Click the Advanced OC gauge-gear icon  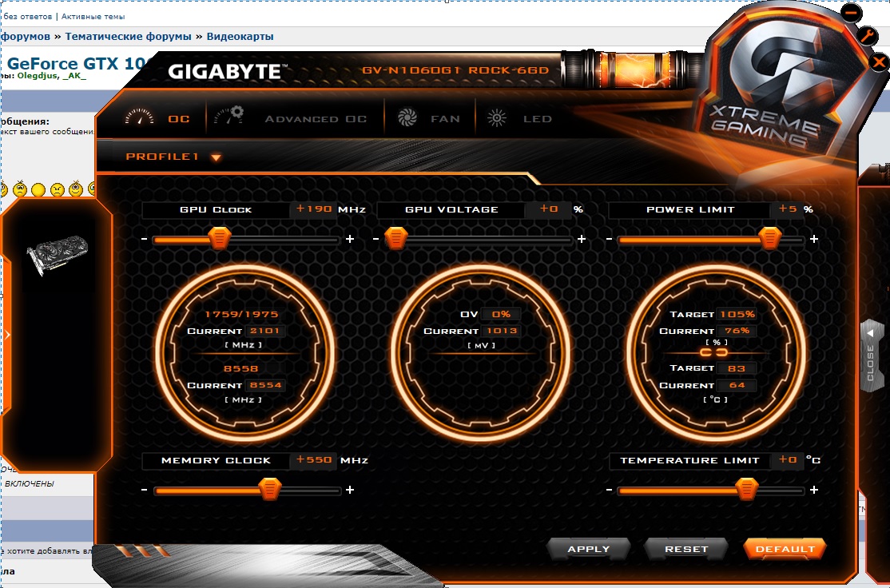pos(229,116)
